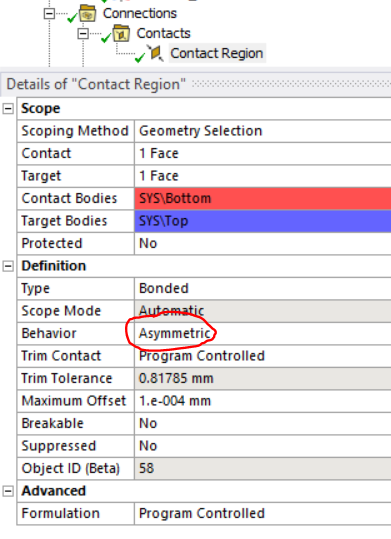Click the Connections folder icon
The image size is (391, 539).
coord(88,13)
